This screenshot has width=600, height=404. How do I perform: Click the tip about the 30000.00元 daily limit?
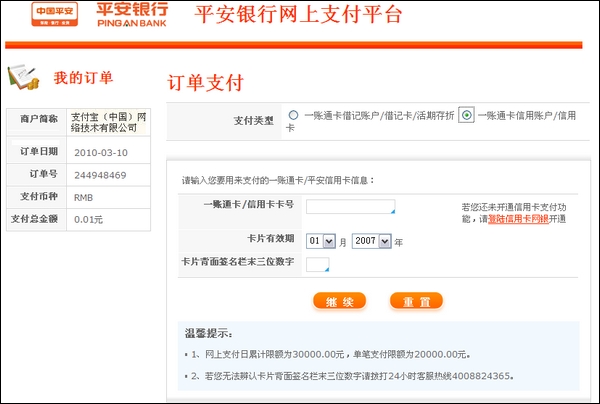click(x=331, y=355)
